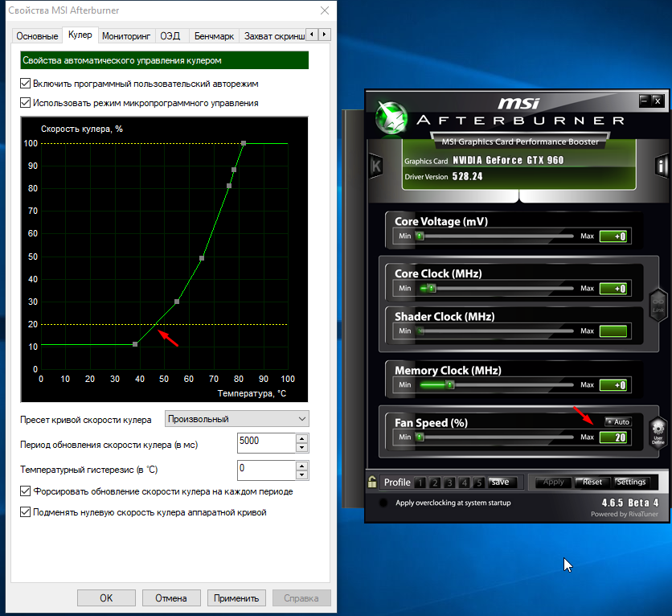This screenshot has width=672, height=616.
Task: Click the Memory Clock slider handle
Action: pos(449,384)
